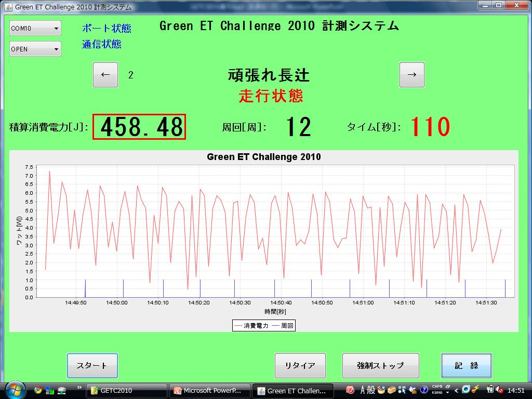532x399 pixels.
Task: Click the right arrow navigation button
Action: pos(411,75)
